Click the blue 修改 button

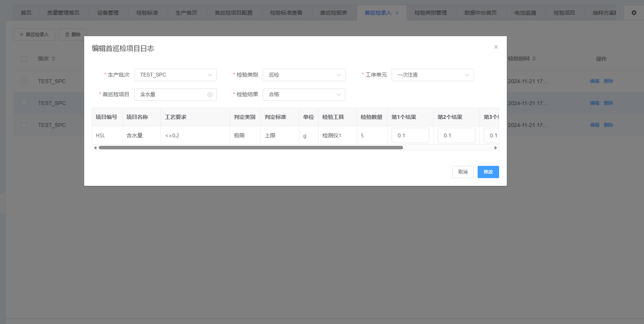click(488, 172)
